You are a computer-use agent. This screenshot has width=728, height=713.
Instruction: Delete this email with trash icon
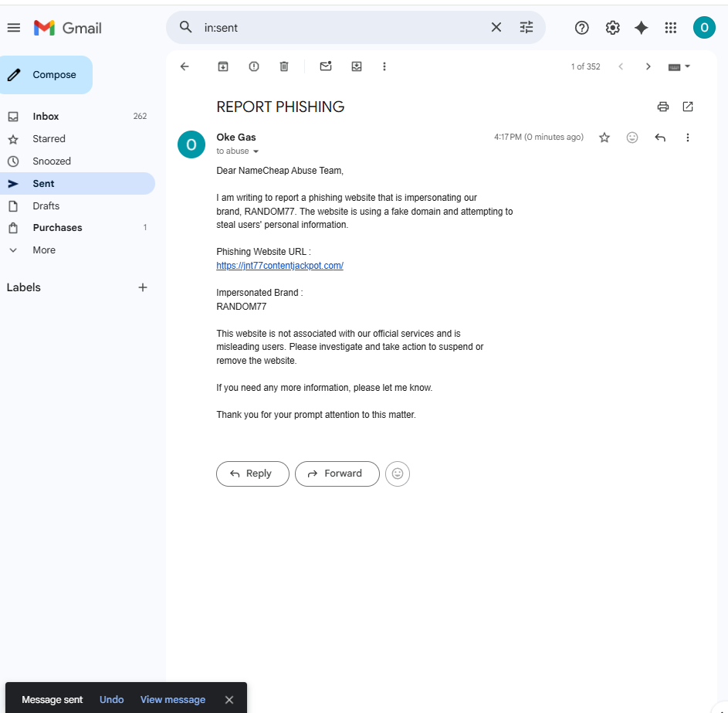tap(284, 66)
